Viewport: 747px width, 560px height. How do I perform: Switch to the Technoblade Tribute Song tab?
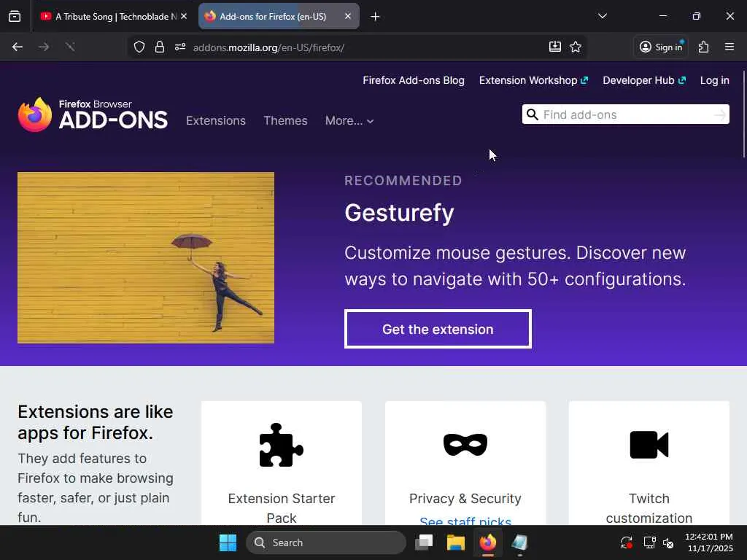click(x=113, y=17)
